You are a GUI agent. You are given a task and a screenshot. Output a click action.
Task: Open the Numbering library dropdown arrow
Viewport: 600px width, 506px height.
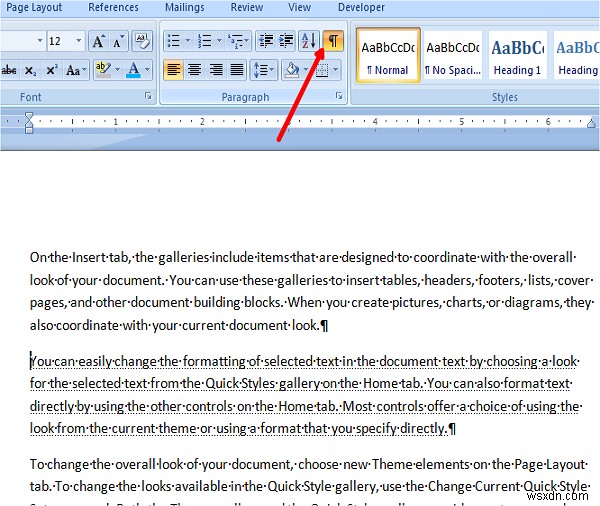(219, 40)
